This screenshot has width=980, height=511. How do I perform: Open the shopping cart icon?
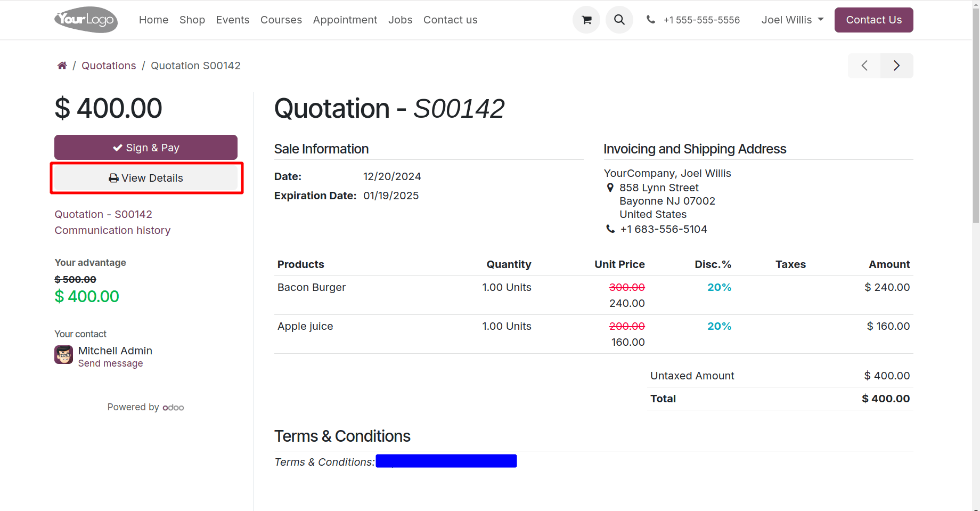click(586, 20)
